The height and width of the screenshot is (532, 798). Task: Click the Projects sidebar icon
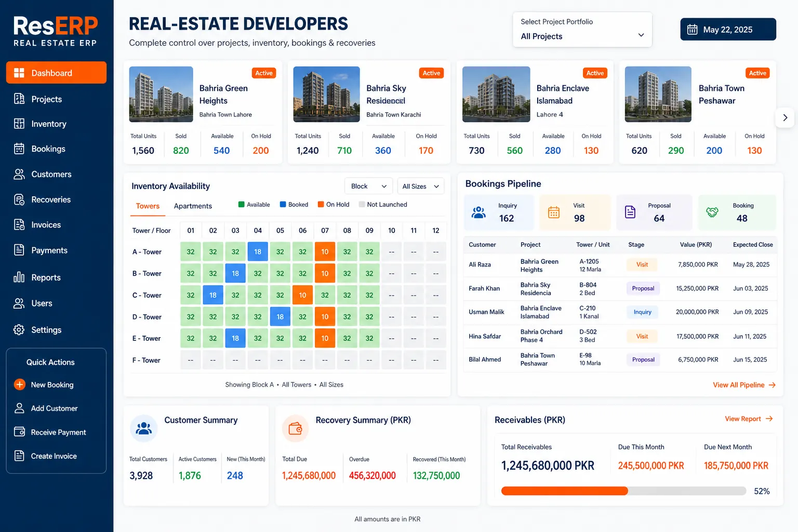click(x=19, y=99)
